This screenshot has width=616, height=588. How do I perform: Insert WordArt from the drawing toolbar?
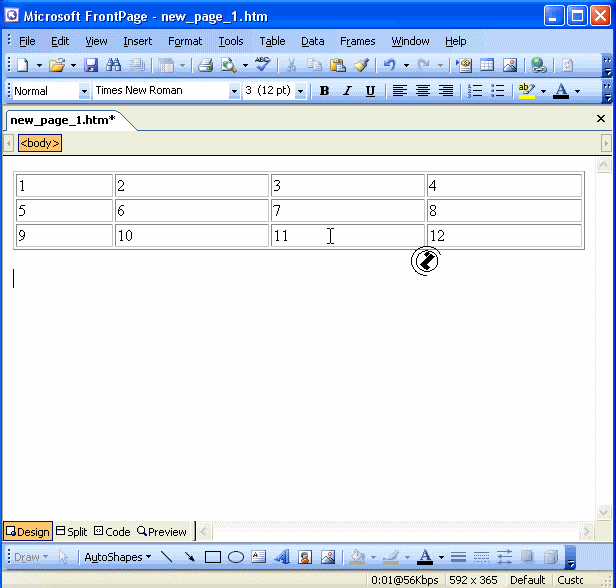[x=281, y=557]
